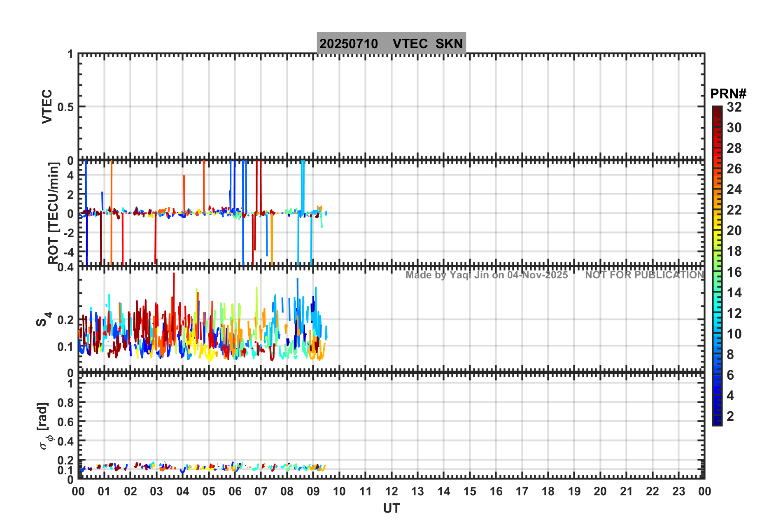Click x-axis tick label '14'
Image resolution: width=783 pixels, height=532 pixels.
(x=444, y=491)
